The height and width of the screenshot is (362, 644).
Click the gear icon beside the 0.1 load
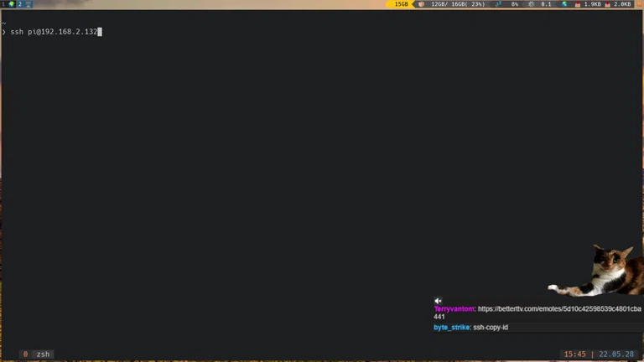click(x=532, y=4)
